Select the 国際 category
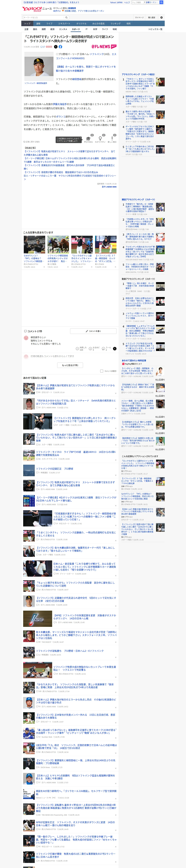 44,29
